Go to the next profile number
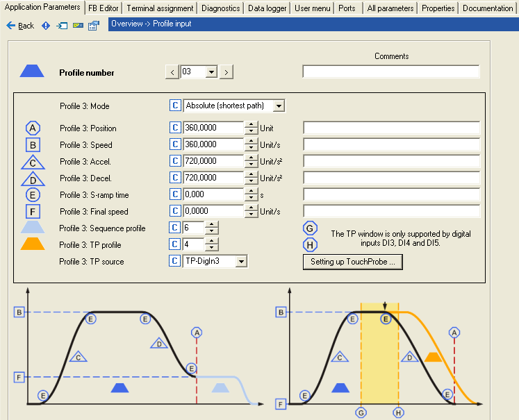 (226, 72)
